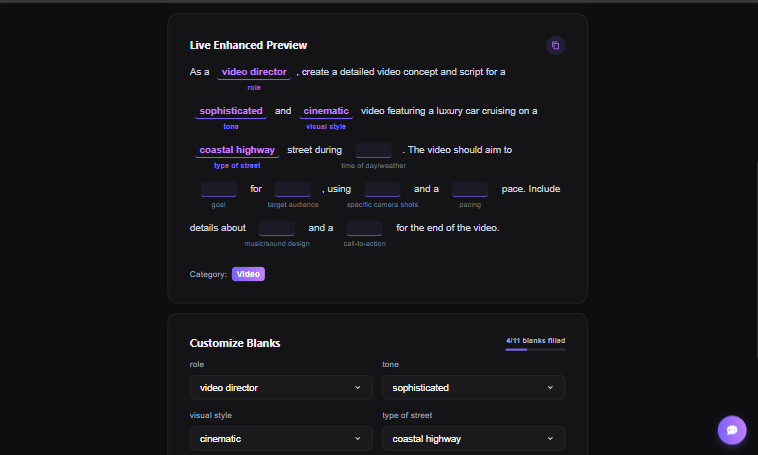
Task: Open the chat support bubble
Action: coord(732,430)
